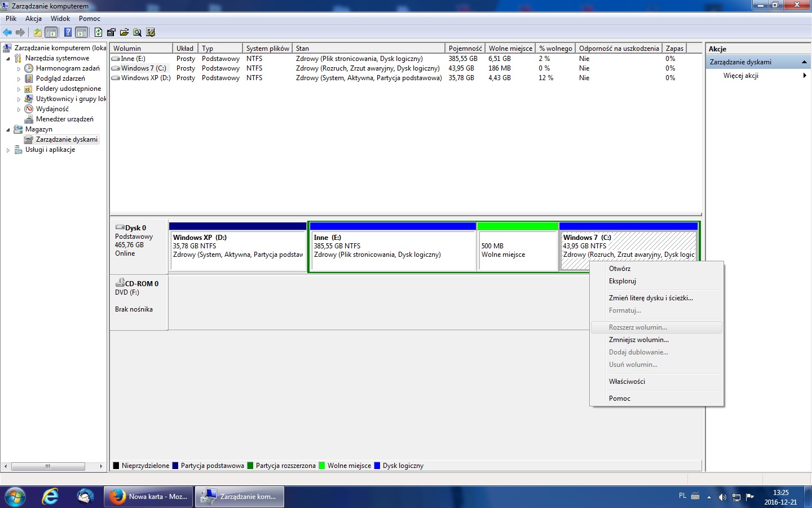Select the Harmonogram zadań clock icon
Viewport: 812px width, 508px height.
pyautogui.click(x=29, y=68)
